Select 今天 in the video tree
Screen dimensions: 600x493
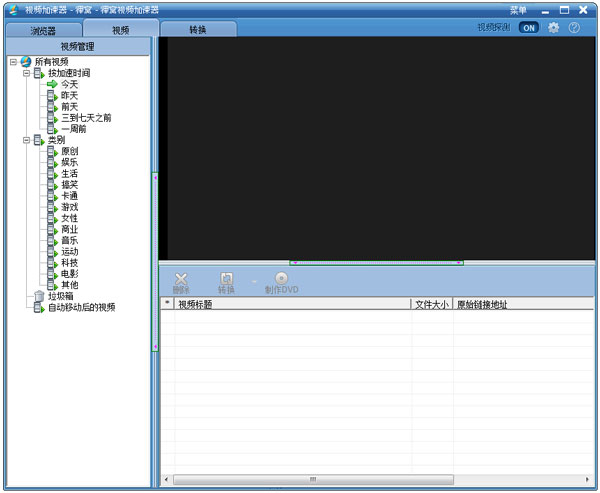pos(69,84)
